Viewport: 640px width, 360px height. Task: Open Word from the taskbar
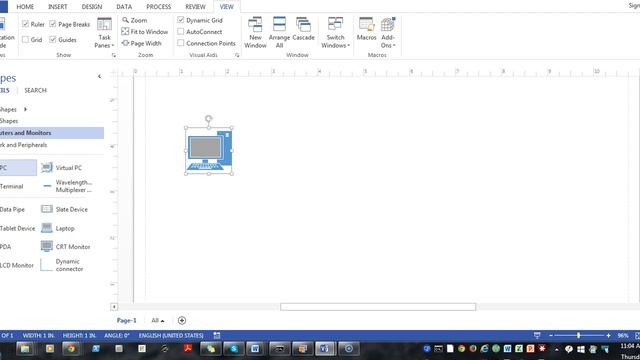(x=256, y=349)
